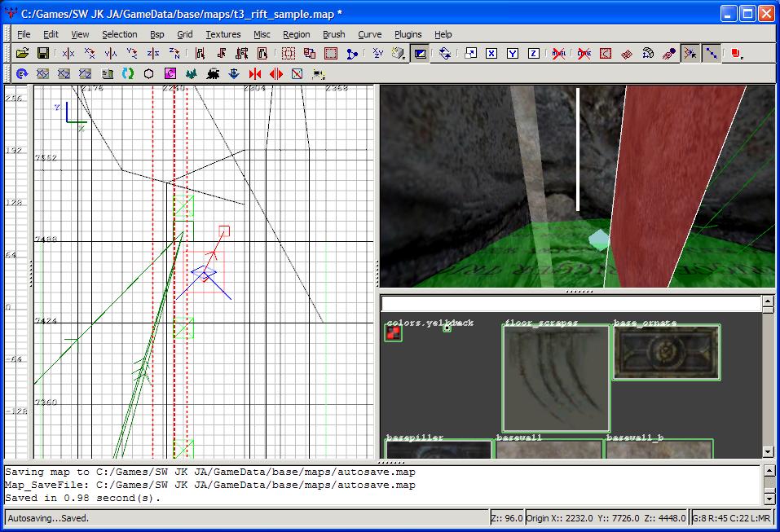Click console log scrollbar up arrow

[769, 470]
